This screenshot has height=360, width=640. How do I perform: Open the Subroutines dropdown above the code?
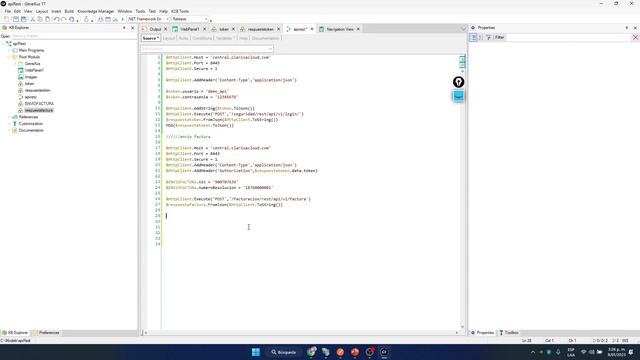pyautogui.click(x=207, y=49)
